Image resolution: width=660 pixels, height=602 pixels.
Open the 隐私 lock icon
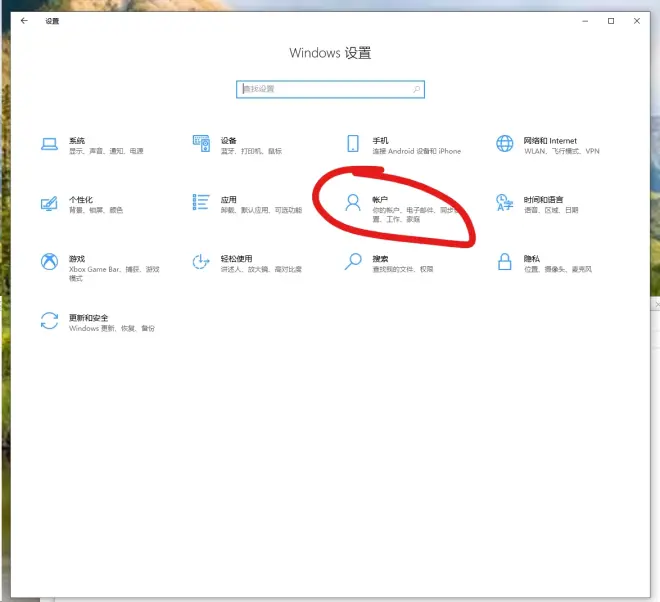505,261
